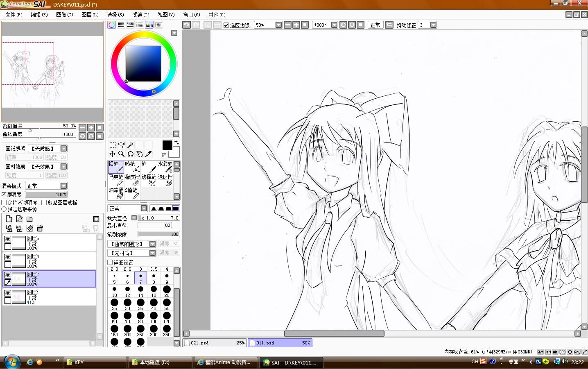This screenshot has width=588, height=369.
Task: Open the 画纸质感 dropdown
Action: tap(63, 149)
